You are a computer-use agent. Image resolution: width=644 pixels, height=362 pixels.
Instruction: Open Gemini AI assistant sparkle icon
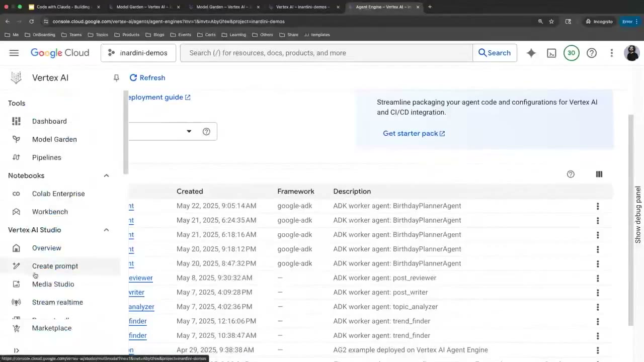(531, 53)
